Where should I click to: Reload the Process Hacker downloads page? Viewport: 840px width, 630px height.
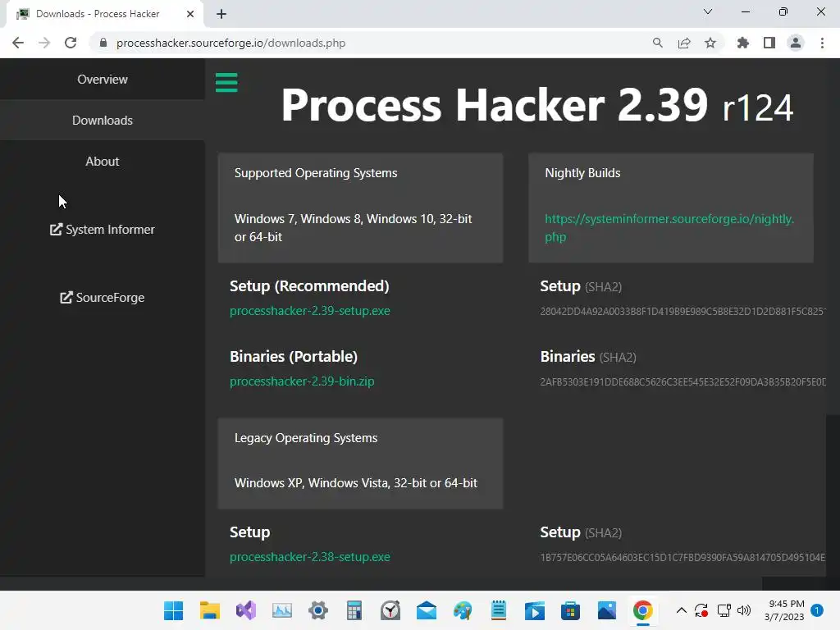(x=71, y=43)
